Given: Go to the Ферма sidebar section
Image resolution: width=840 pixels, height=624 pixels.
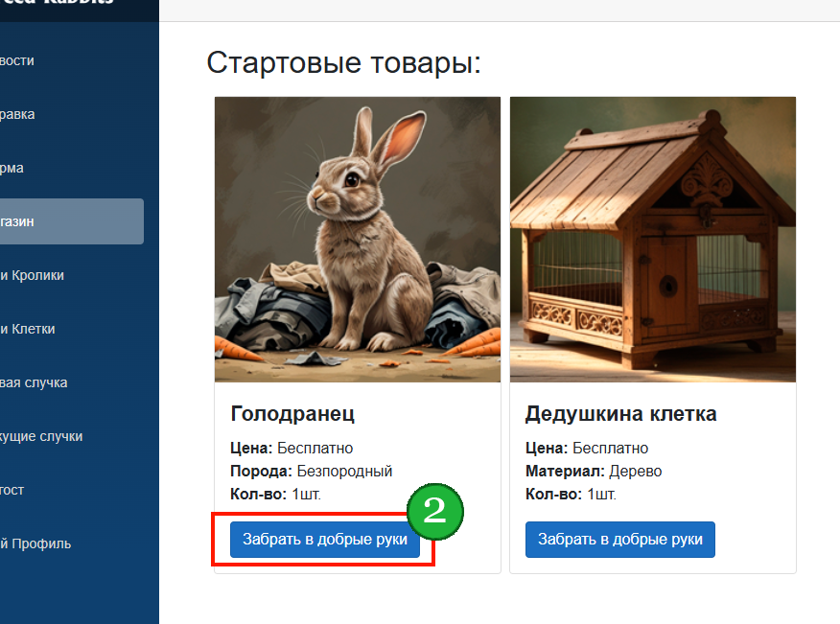Looking at the screenshot, I should [12, 168].
